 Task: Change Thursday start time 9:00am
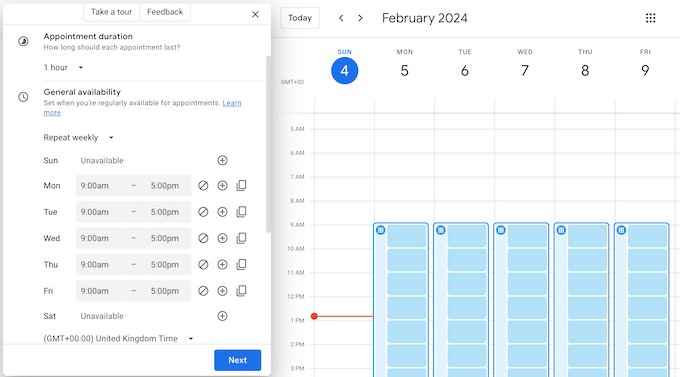click(x=98, y=265)
